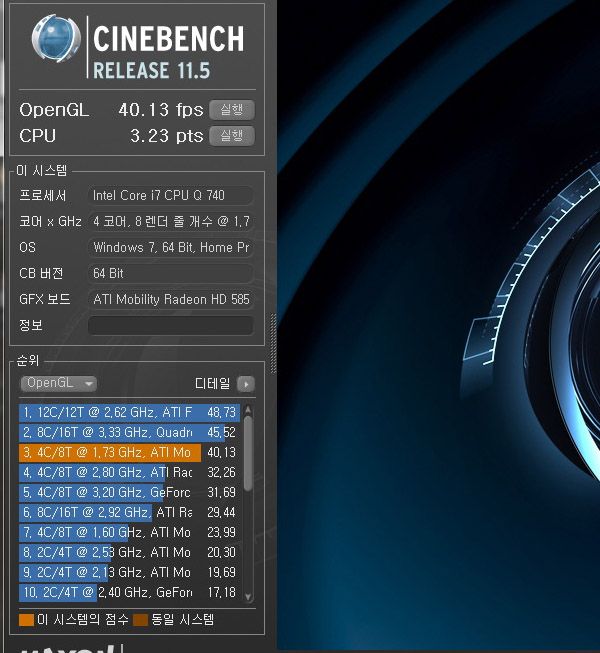The image size is (600, 653).
Task: Select ranking row 7. 4C/8T @ 1.60 GHz
Action: pyautogui.click(x=129, y=532)
